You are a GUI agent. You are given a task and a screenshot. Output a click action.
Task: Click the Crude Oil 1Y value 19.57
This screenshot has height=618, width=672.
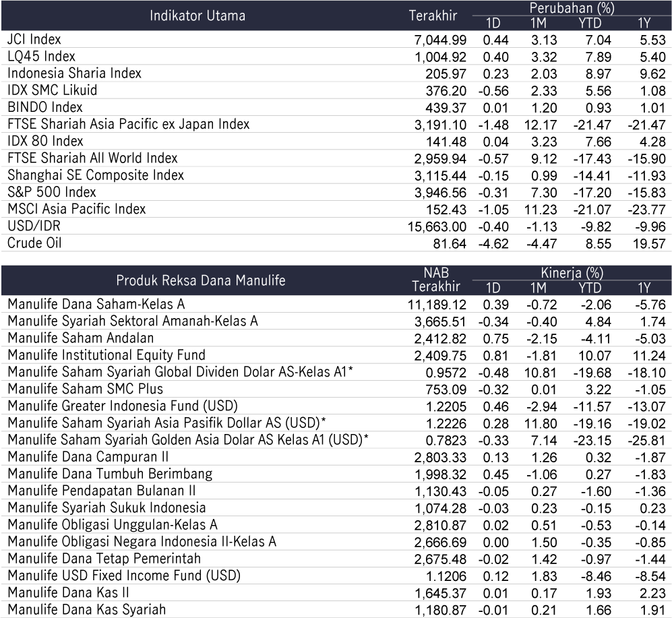tap(649, 244)
